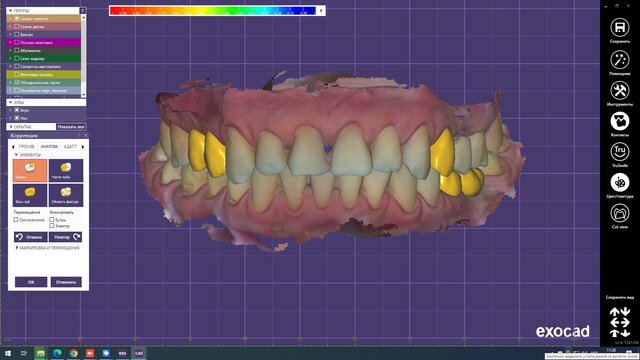Open File Explorer from the taskbar

pos(40,353)
